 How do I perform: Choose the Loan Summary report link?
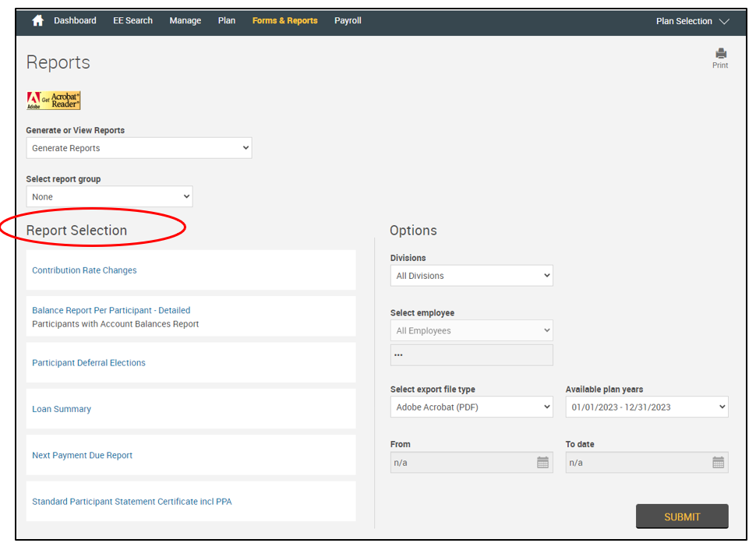(x=62, y=409)
